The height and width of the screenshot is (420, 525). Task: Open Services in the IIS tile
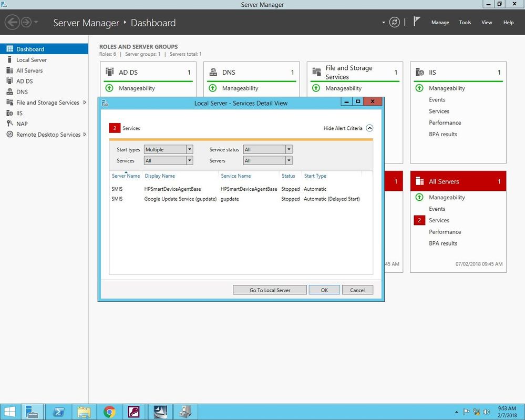(439, 111)
